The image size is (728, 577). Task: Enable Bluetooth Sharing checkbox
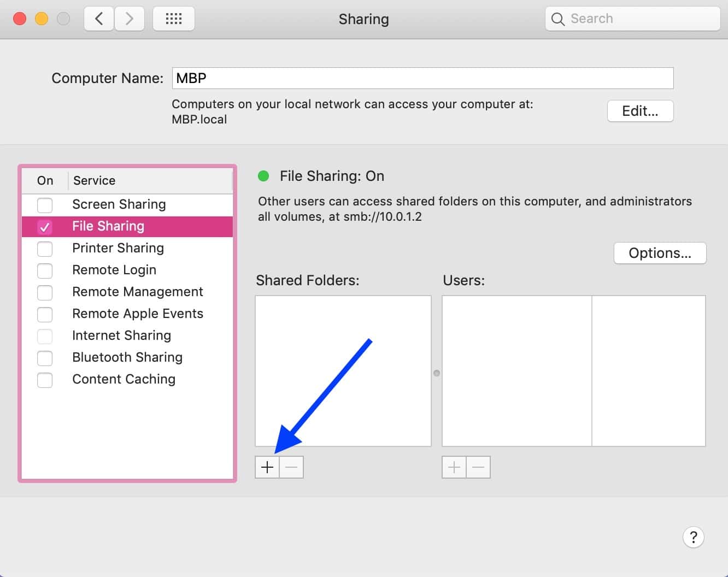(x=45, y=358)
